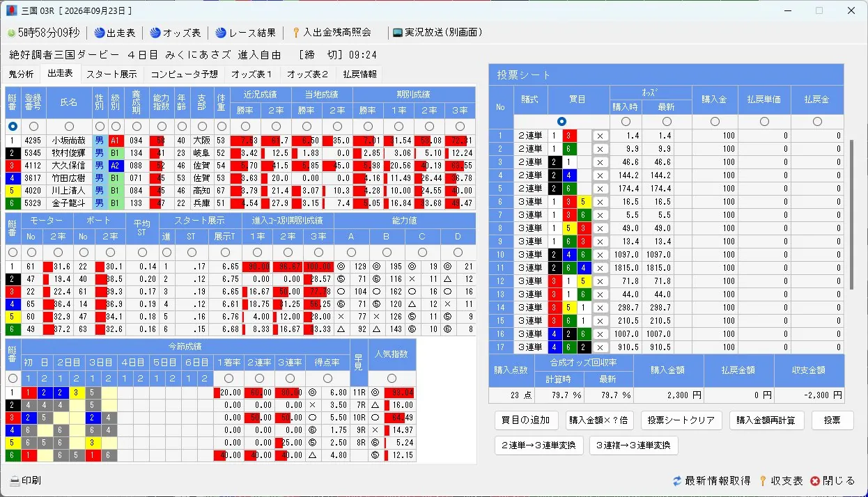This screenshot has height=497, width=868.
Task: Open the オッズ表 toolbar button
Action: click(x=176, y=33)
